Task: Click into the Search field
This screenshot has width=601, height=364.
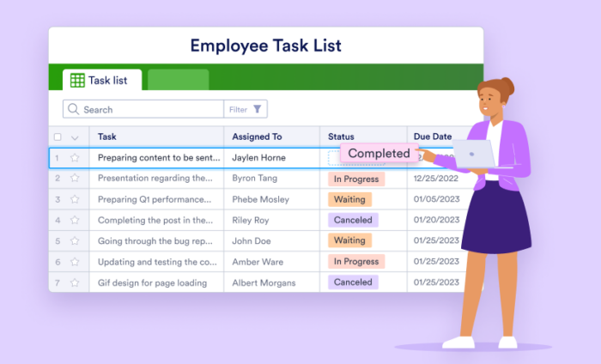Action: [143, 109]
